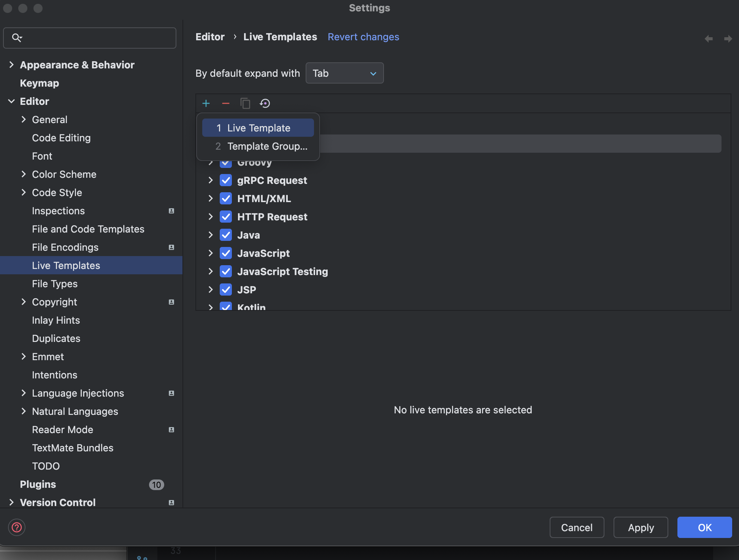Image resolution: width=739 pixels, height=560 pixels.
Task: Open File and Code Templates settings
Action: pos(88,229)
